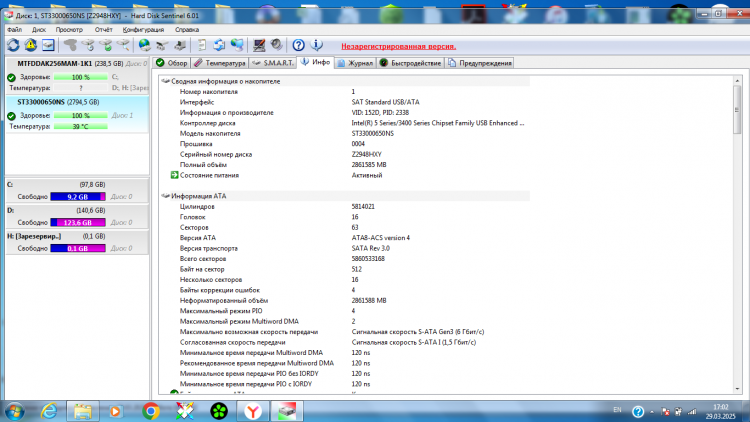Image resolution: width=750 pixels, height=422 pixels.
Task: Open the Отчёт menu
Action: click(x=103, y=30)
